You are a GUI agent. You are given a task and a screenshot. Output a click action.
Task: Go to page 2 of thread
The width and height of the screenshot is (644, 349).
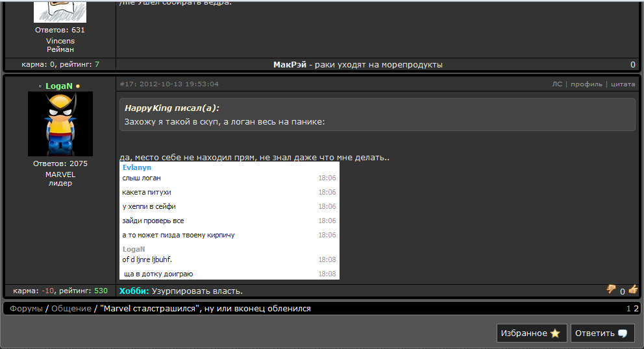[x=636, y=308]
